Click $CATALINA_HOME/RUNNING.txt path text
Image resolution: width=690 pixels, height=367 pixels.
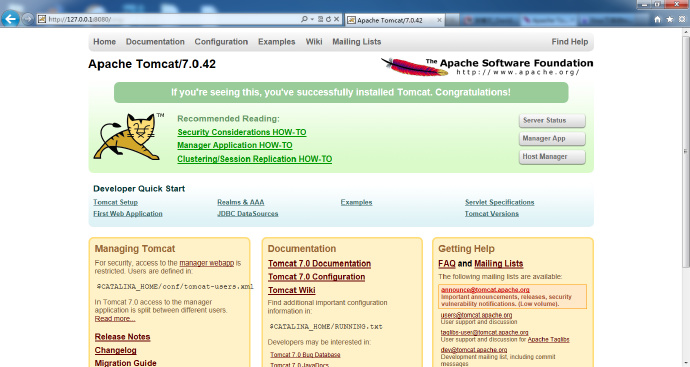[326, 327]
